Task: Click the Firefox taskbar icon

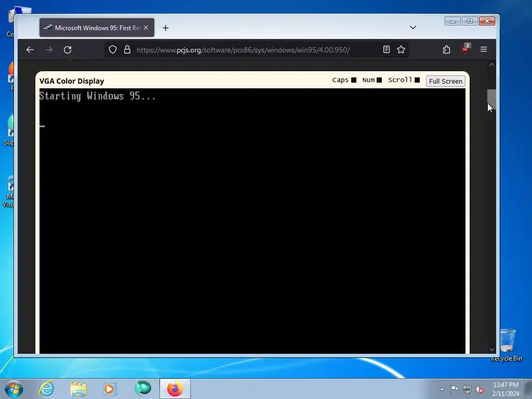Action: (x=175, y=389)
